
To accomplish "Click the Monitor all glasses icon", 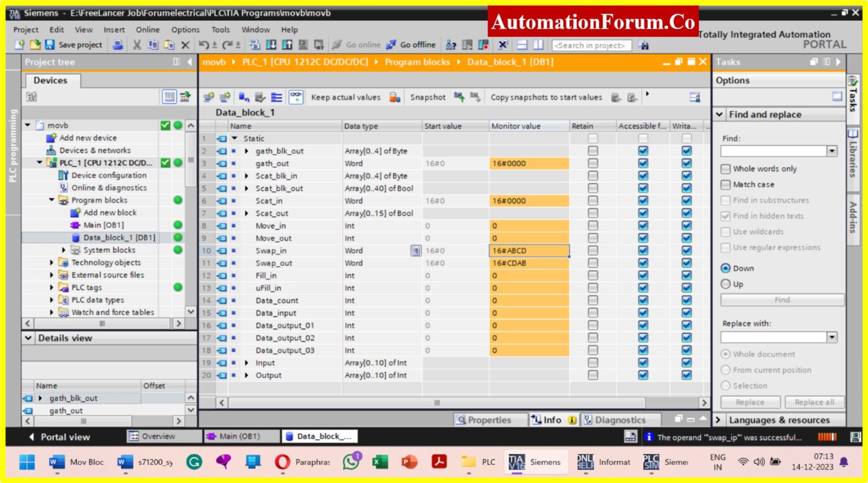I will (x=296, y=97).
